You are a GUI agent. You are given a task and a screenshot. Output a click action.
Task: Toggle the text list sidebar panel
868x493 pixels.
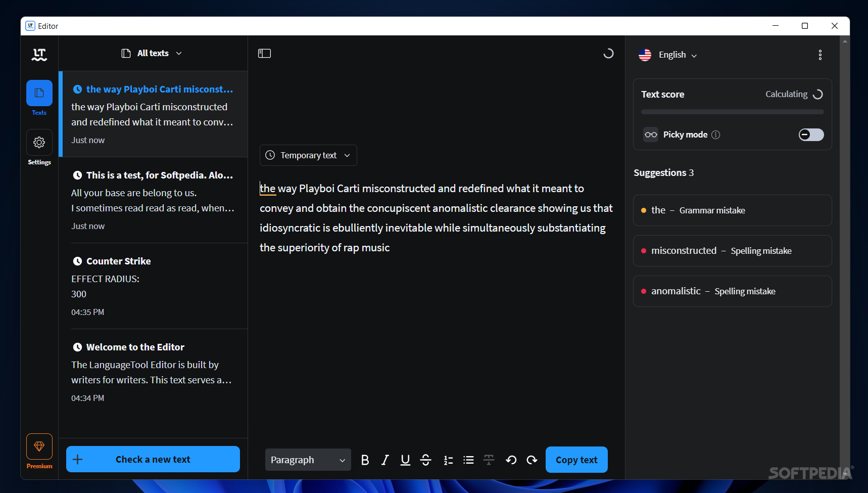264,54
